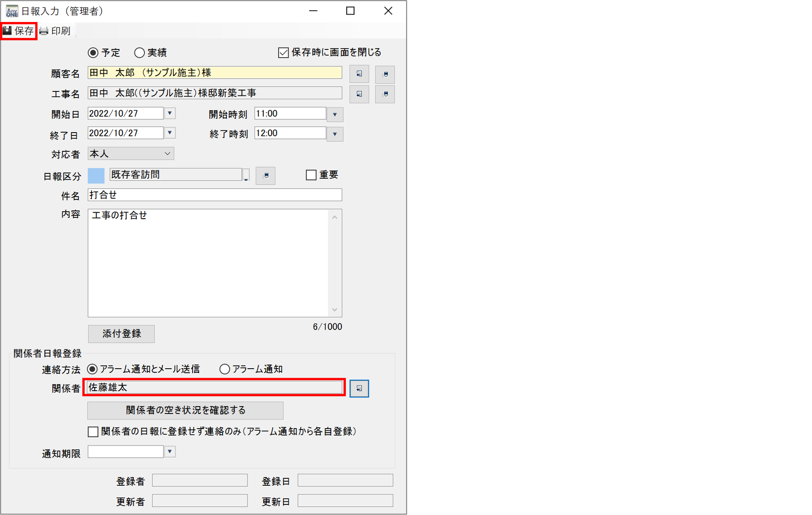This screenshot has height=515, width=812.
Task: Open the 開始日 date picker dropdown
Action: 170,113
